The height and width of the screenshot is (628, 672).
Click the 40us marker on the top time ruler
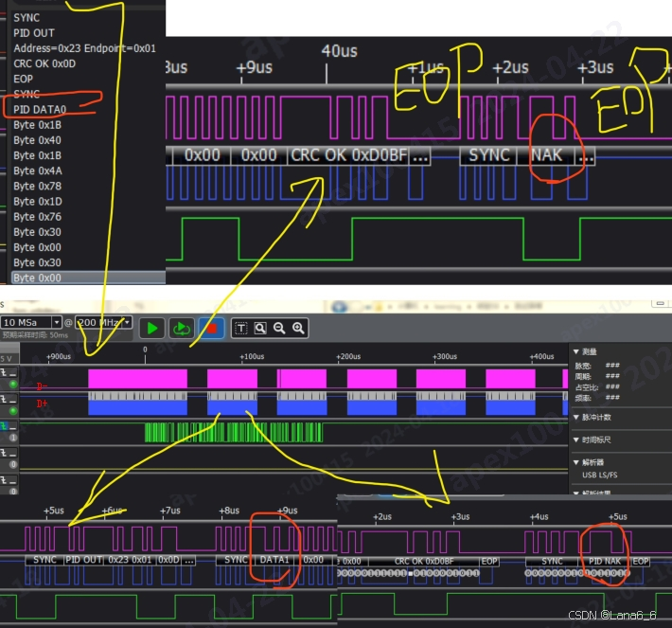[x=339, y=51]
